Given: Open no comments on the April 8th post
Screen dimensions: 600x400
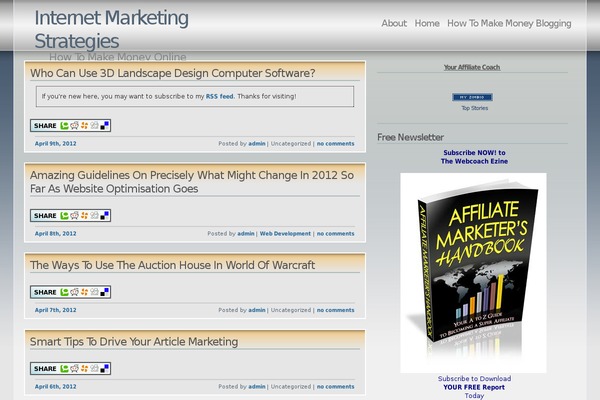Looking at the screenshot, I should 335,233.
